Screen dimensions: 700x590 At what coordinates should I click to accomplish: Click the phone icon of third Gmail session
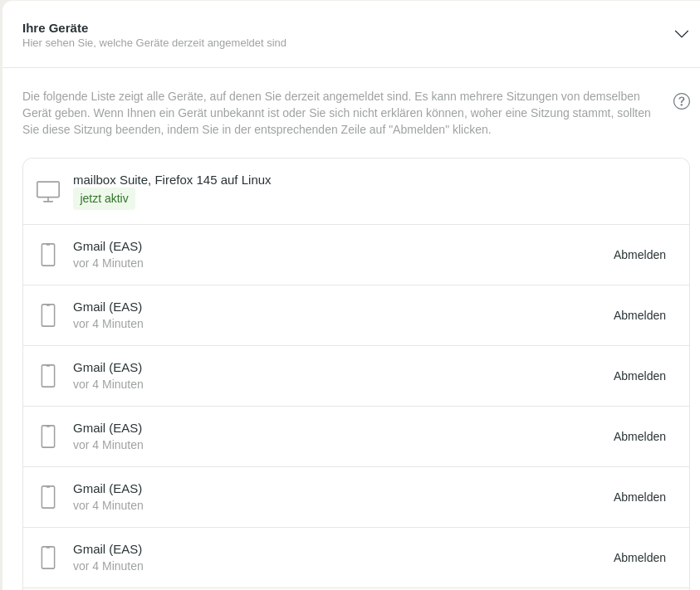coord(48,376)
